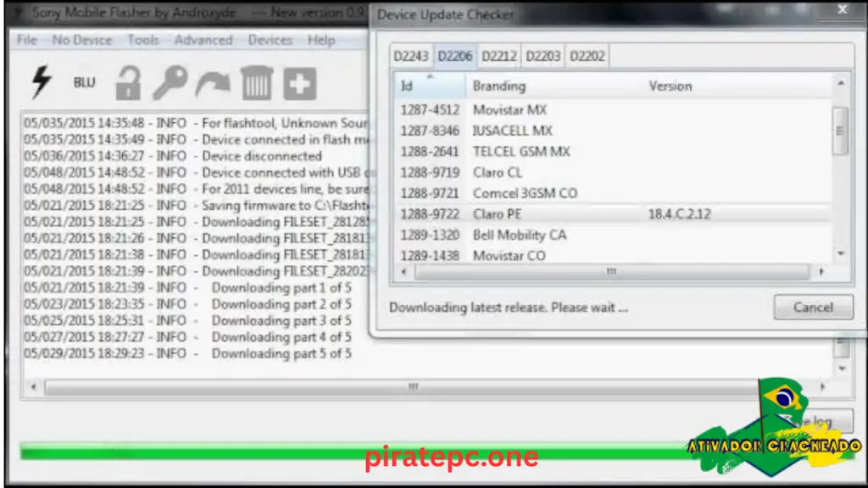Click the lightning bolt flash icon
868x488 pixels.
click(42, 82)
